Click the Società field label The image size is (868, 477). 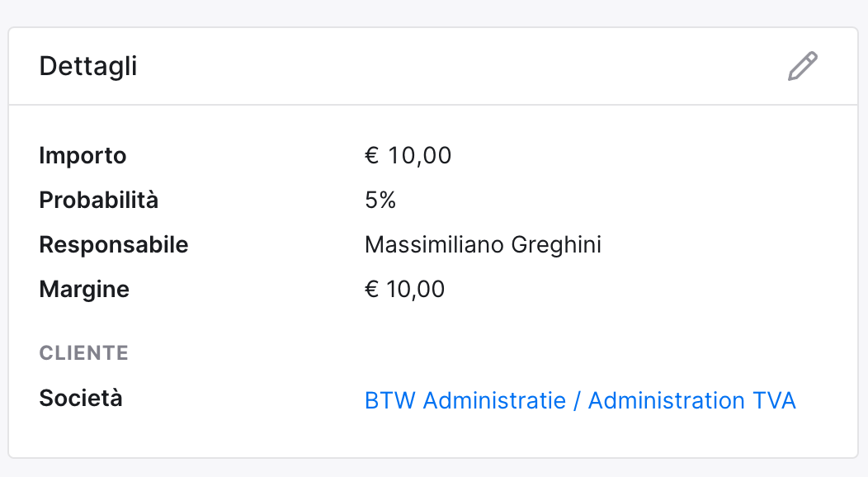(81, 398)
